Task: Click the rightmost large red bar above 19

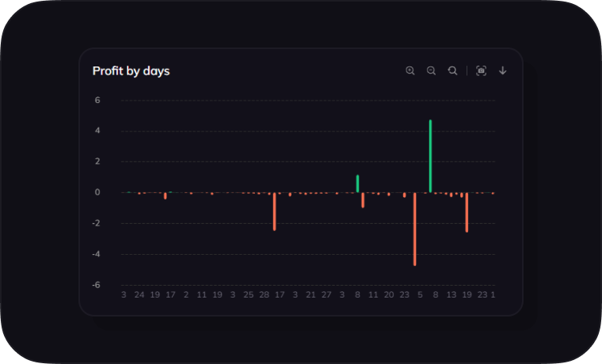Action: coord(467,212)
